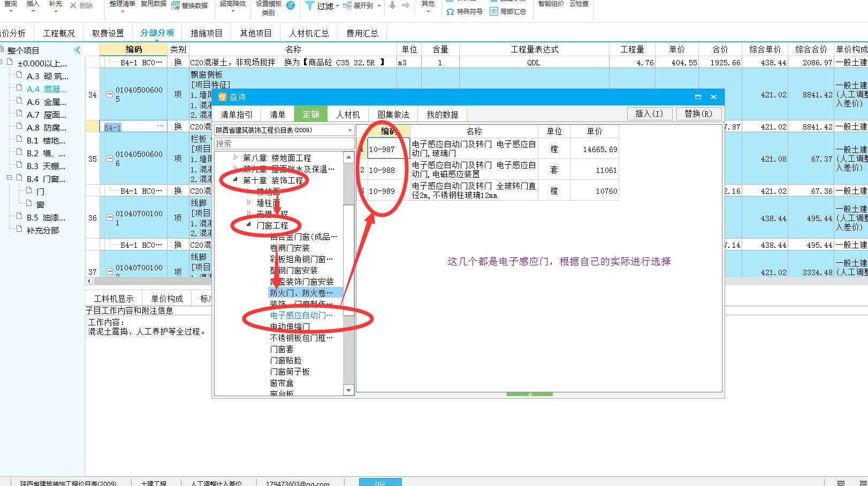
Task: Switch to the 人材机汇总 tab
Action: pyautogui.click(x=309, y=33)
